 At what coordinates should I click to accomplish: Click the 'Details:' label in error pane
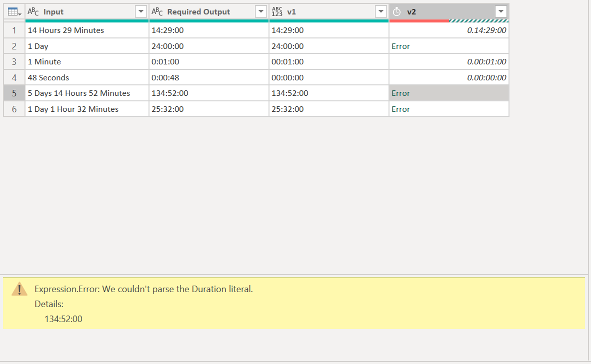tap(49, 304)
